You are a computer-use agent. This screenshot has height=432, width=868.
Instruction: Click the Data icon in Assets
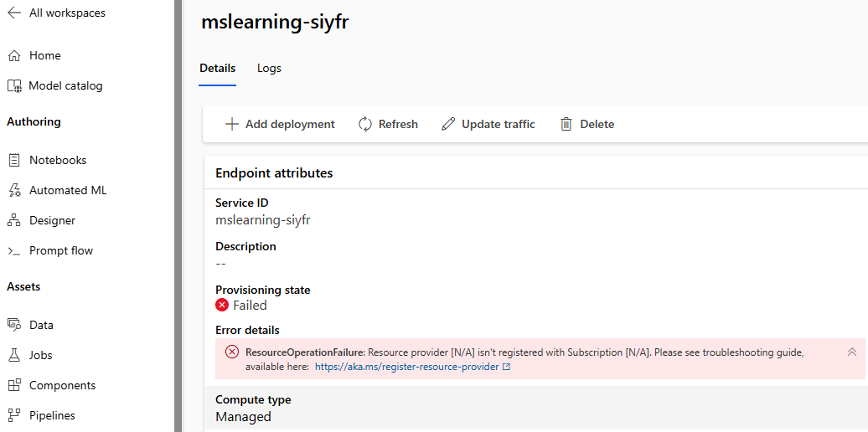click(14, 325)
